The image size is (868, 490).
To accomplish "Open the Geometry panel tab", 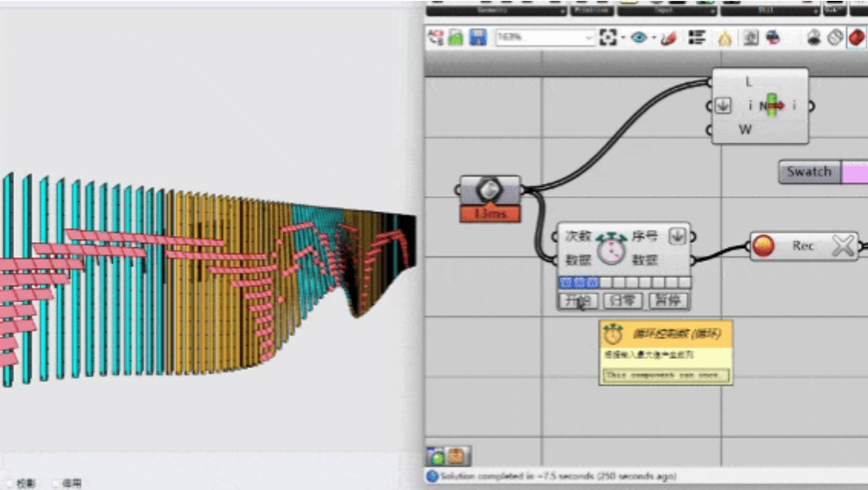I will coord(496,10).
